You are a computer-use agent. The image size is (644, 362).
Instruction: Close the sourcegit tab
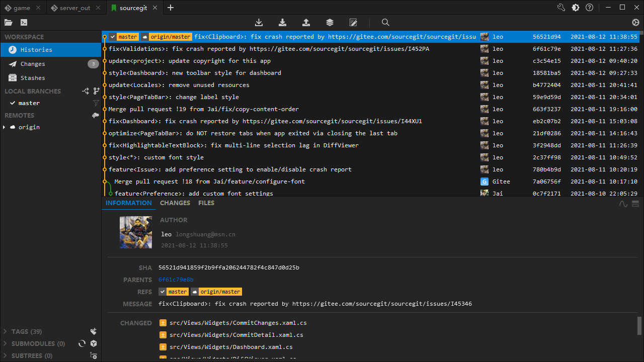point(155,8)
